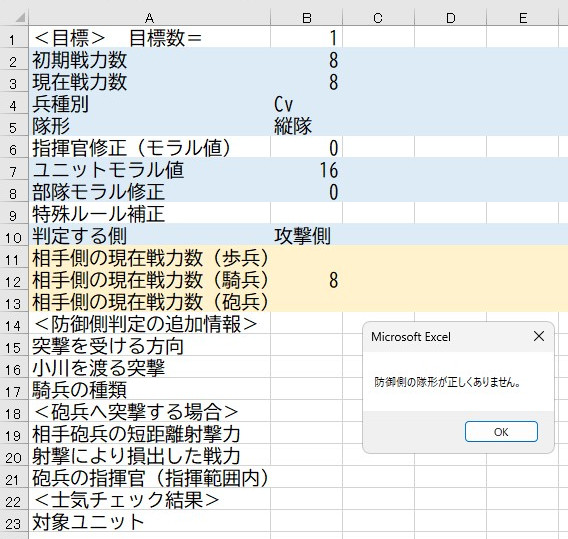This screenshot has height=539, width=568.
Task: Select column C header
Action: (x=378, y=17)
